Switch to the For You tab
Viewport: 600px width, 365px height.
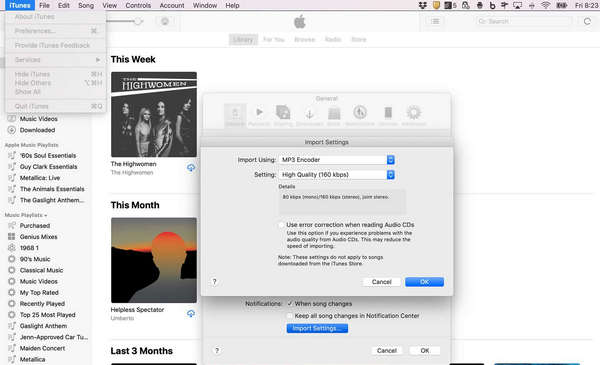tap(274, 39)
